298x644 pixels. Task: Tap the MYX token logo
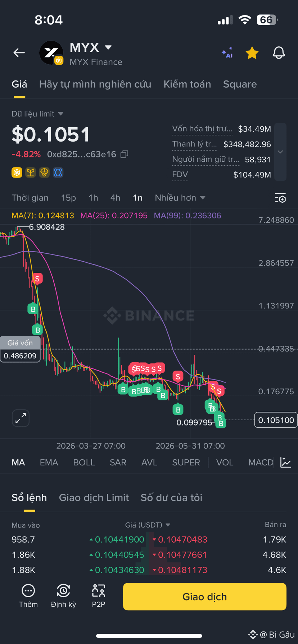coord(51,53)
